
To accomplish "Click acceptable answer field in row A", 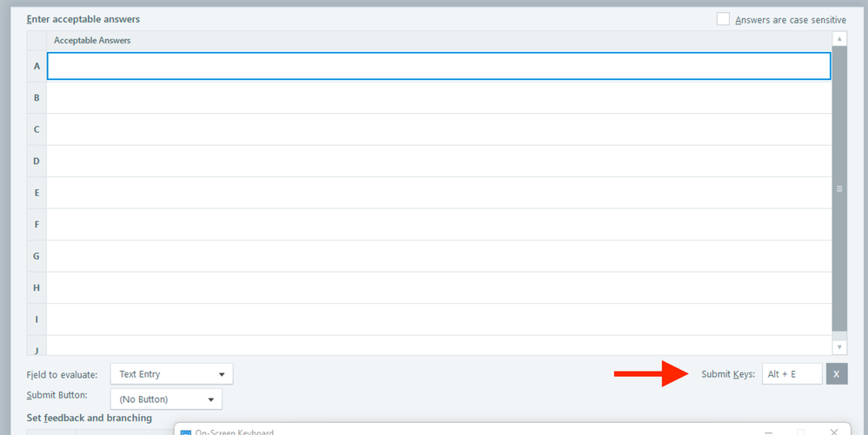I will 439,66.
